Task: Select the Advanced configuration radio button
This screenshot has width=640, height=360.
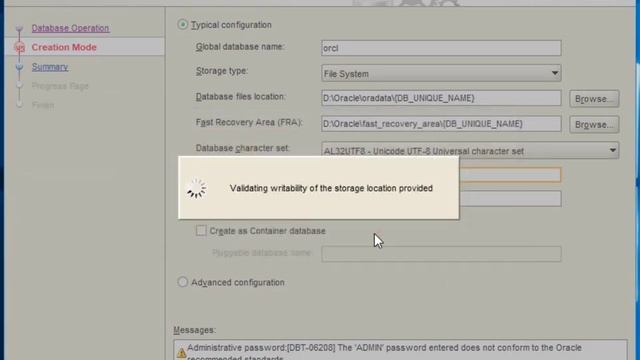Action: 182,282
